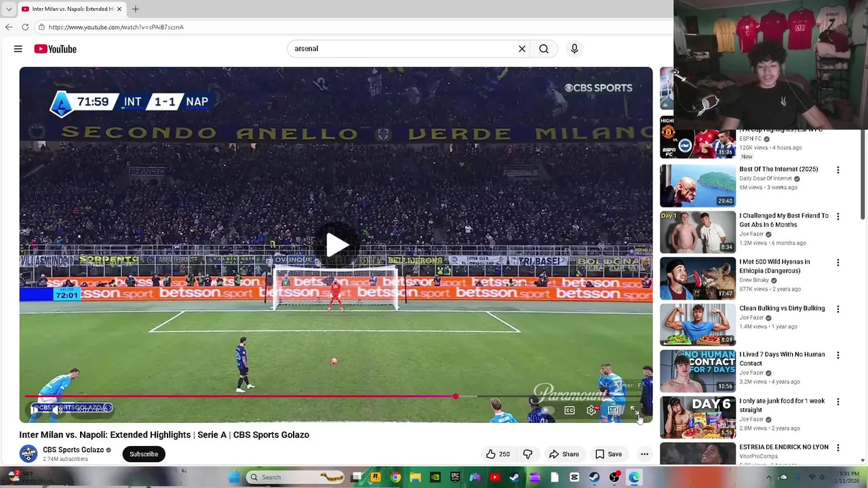
Task: Open options for I only ate junk food
Action: 837,402
